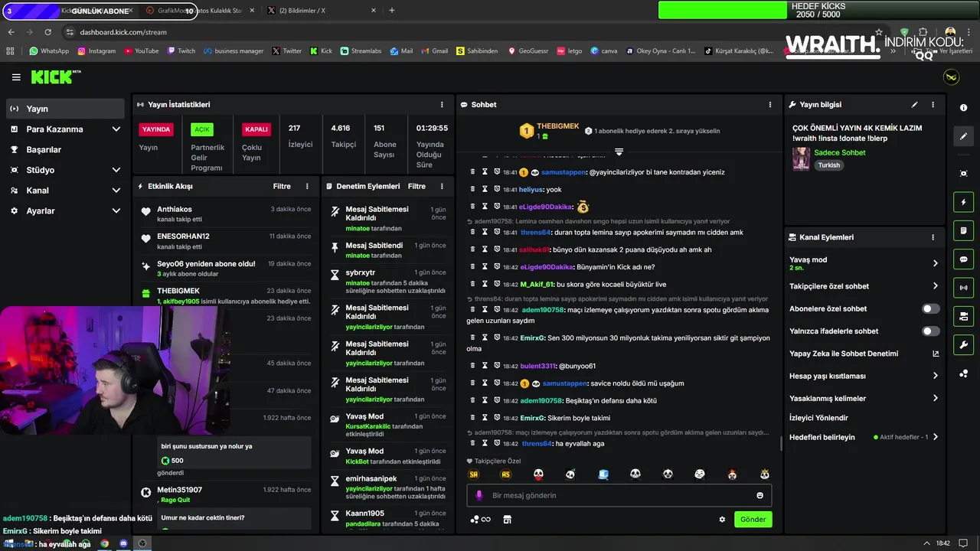This screenshot has width=980, height=551.
Task: Select Başarılar in the left sidebar
Action: (x=65, y=150)
